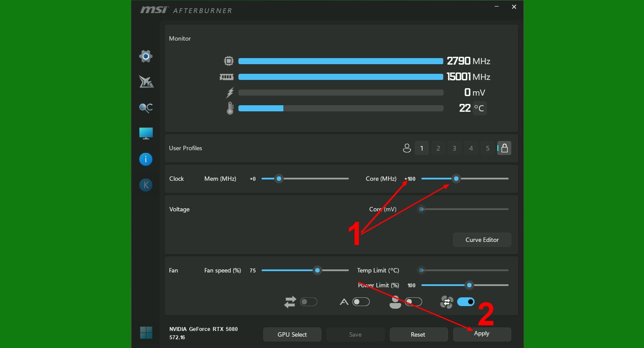Open the GPU Select chooser
Image resolution: width=644 pixels, height=348 pixels.
tap(292, 334)
